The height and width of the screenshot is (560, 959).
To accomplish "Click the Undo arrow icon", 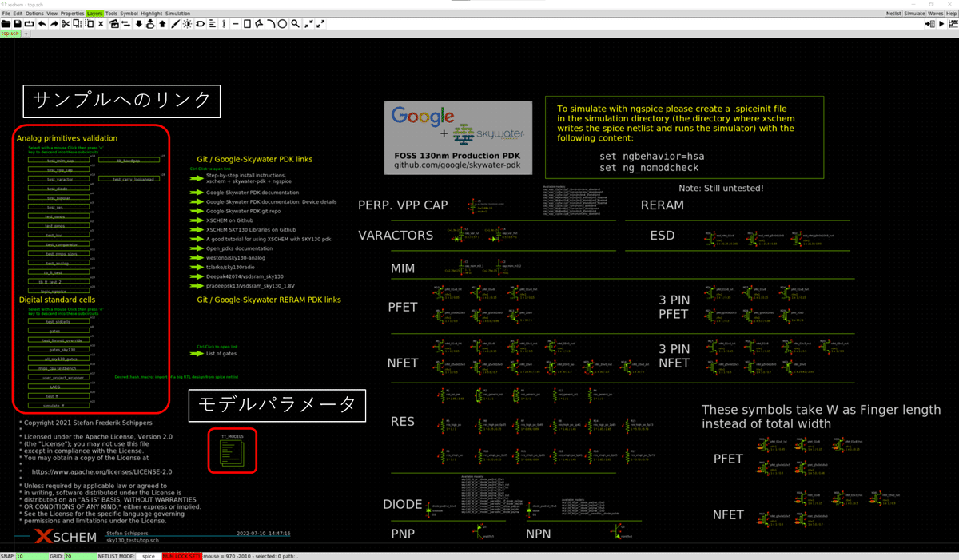I will 42,24.
